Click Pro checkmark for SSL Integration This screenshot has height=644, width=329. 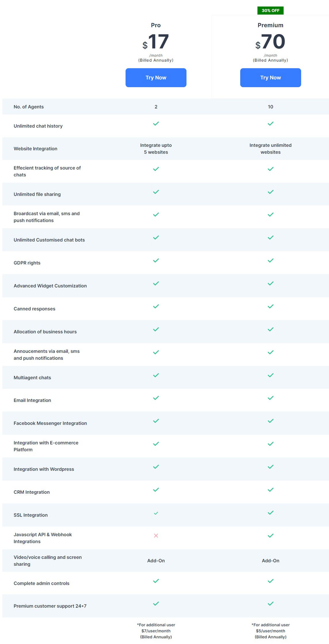pos(156,513)
